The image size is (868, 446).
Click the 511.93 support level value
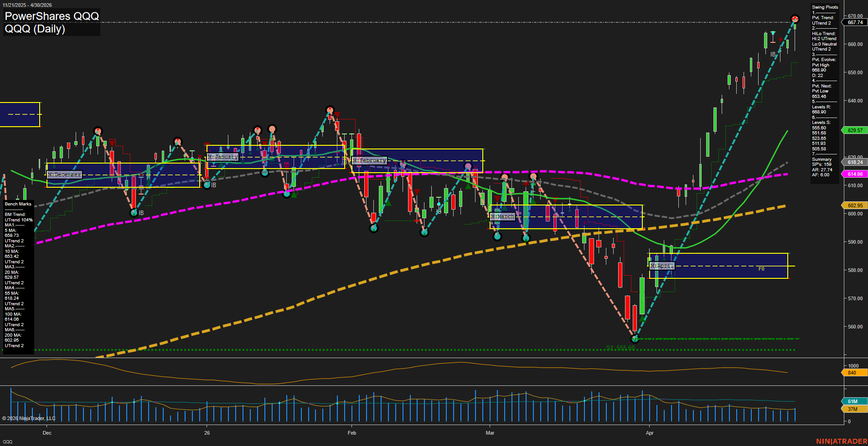819,144
